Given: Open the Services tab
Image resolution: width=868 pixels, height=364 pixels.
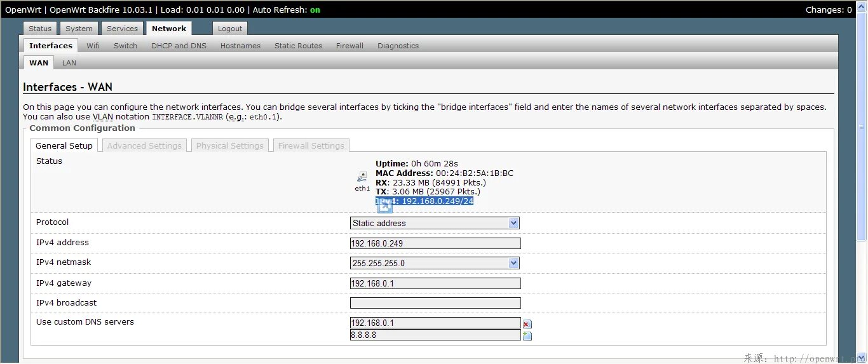Looking at the screenshot, I should [x=122, y=29].
